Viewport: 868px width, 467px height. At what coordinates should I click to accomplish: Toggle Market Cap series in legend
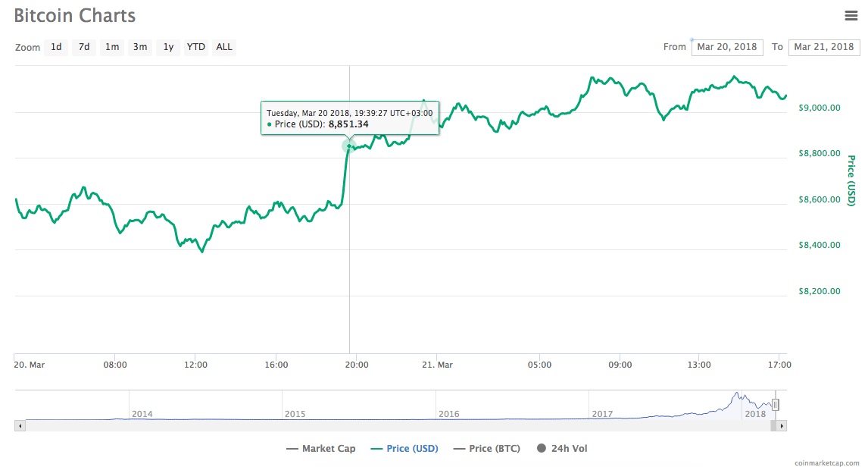pyautogui.click(x=321, y=449)
